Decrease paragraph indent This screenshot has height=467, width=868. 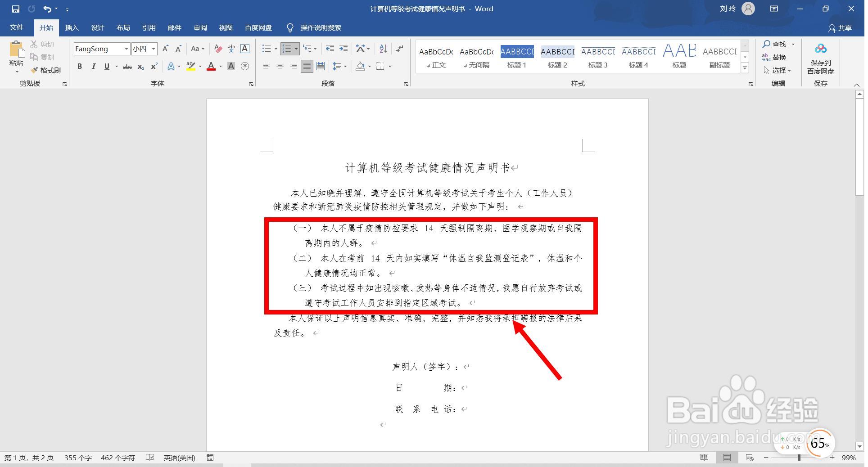330,49
